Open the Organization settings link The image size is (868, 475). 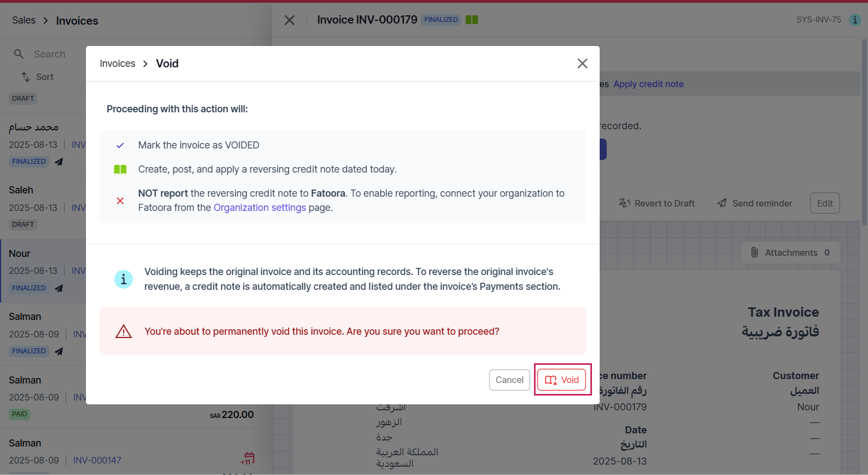260,208
